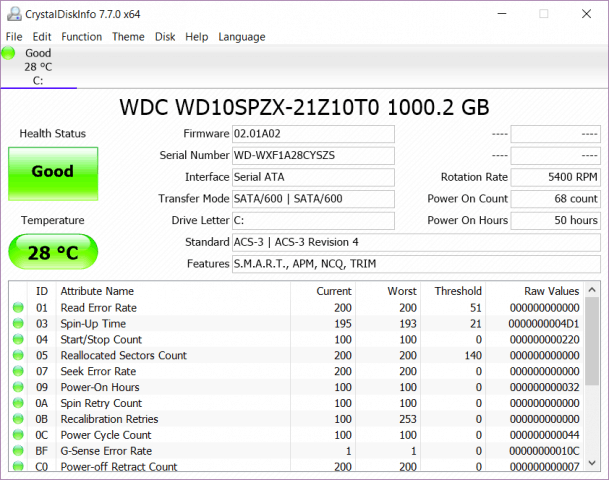The height and width of the screenshot is (480, 609).
Task: Click the Rotation Rate value 5400 RPM
Action: (x=555, y=177)
